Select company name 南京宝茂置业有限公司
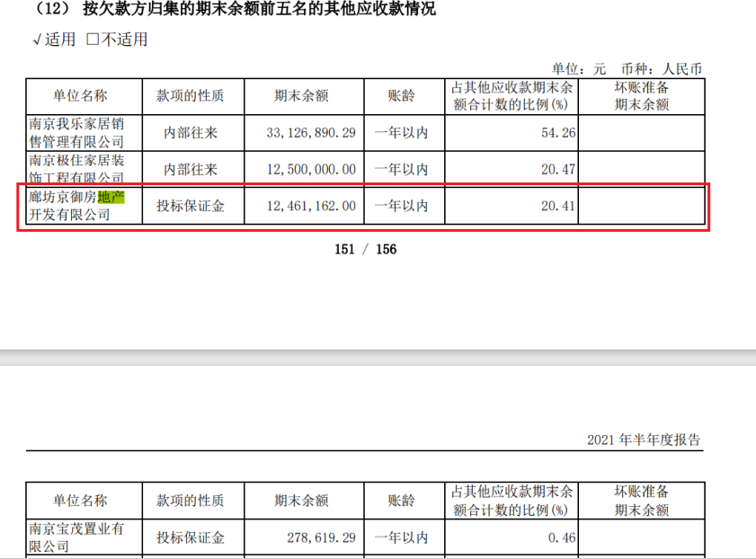This screenshot has width=756, height=559. click(x=76, y=537)
